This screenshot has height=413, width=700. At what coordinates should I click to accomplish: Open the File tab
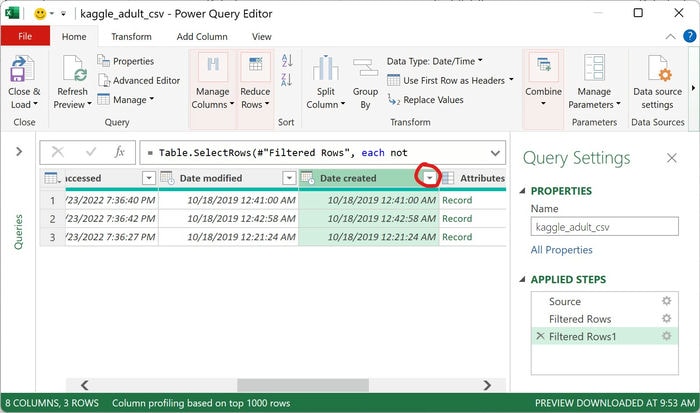coord(25,36)
